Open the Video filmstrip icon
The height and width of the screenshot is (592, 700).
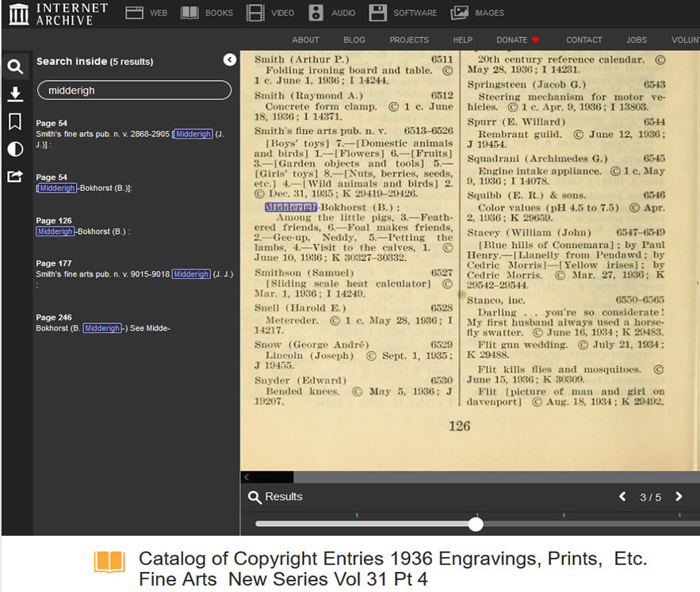pos(255,13)
